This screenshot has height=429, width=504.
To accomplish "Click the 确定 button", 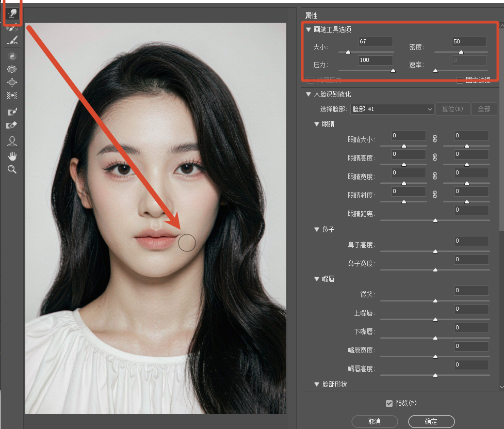I will [431, 421].
